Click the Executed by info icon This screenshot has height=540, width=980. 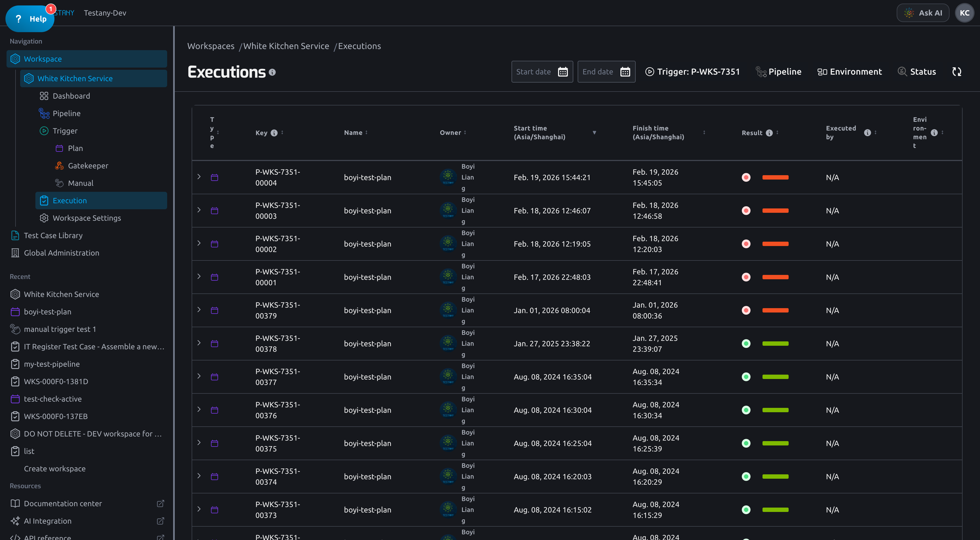[867, 132]
